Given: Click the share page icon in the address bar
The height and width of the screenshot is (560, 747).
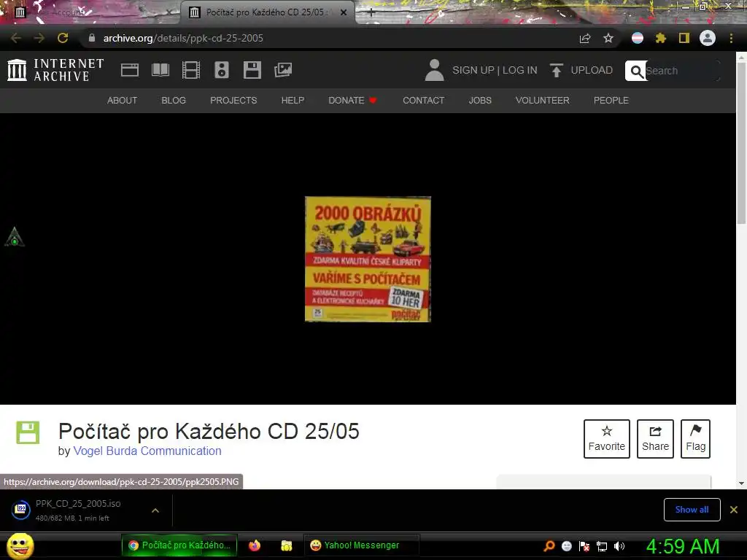Looking at the screenshot, I should [x=585, y=38].
